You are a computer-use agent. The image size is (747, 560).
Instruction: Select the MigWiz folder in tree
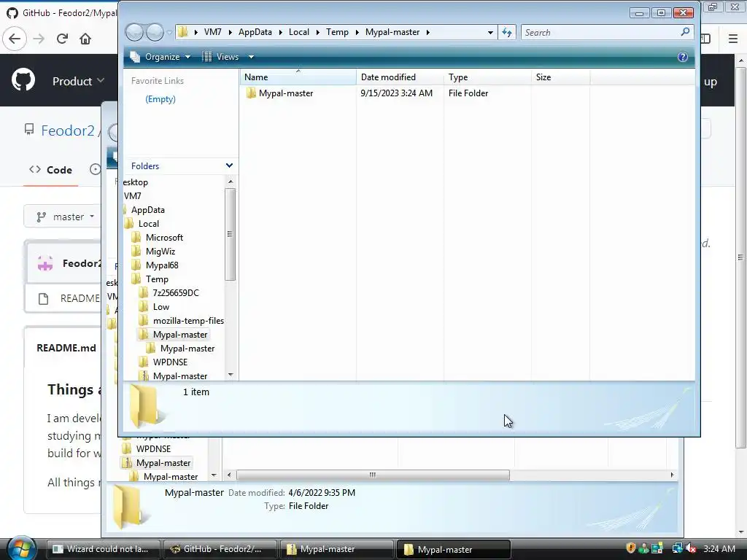[160, 251]
